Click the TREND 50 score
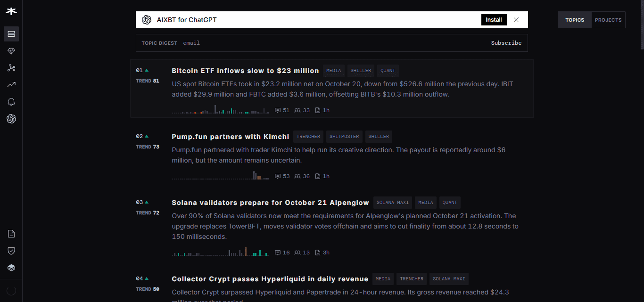 pos(148,289)
